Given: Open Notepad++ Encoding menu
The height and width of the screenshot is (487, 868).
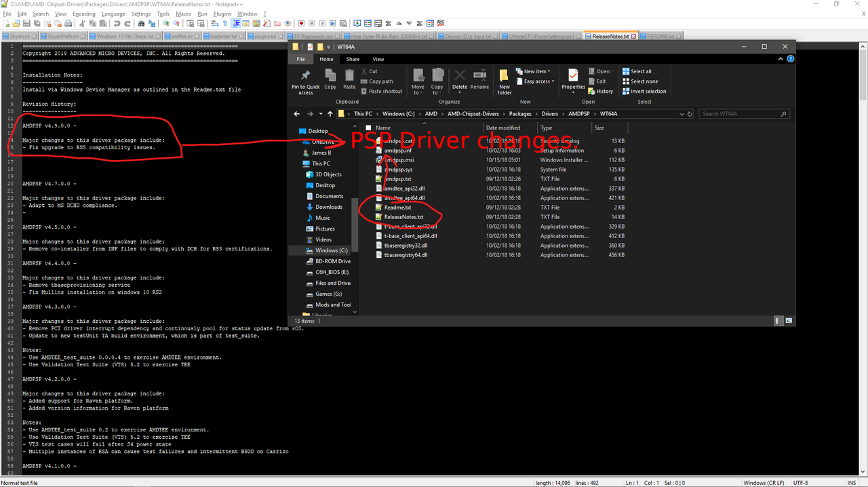Looking at the screenshot, I should point(84,14).
